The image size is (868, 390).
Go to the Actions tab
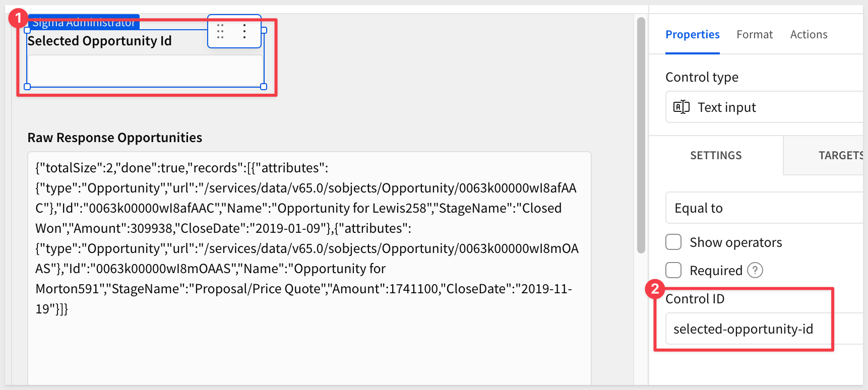click(809, 34)
